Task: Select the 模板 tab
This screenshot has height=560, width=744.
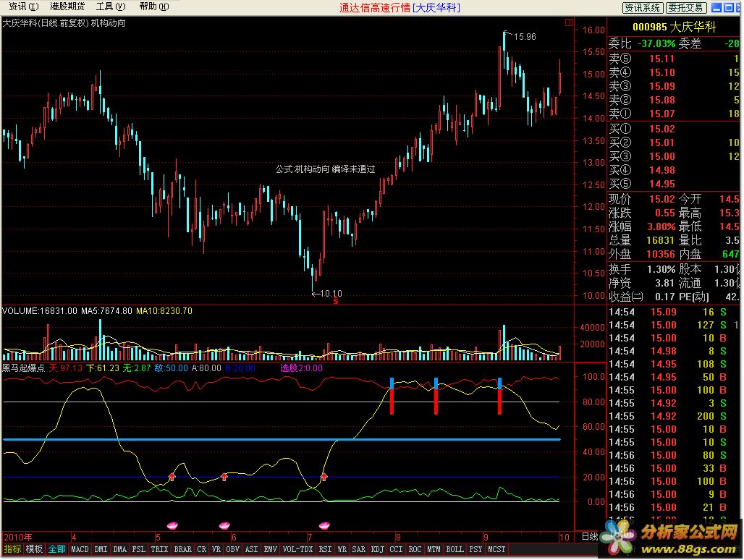Action: (x=34, y=549)
